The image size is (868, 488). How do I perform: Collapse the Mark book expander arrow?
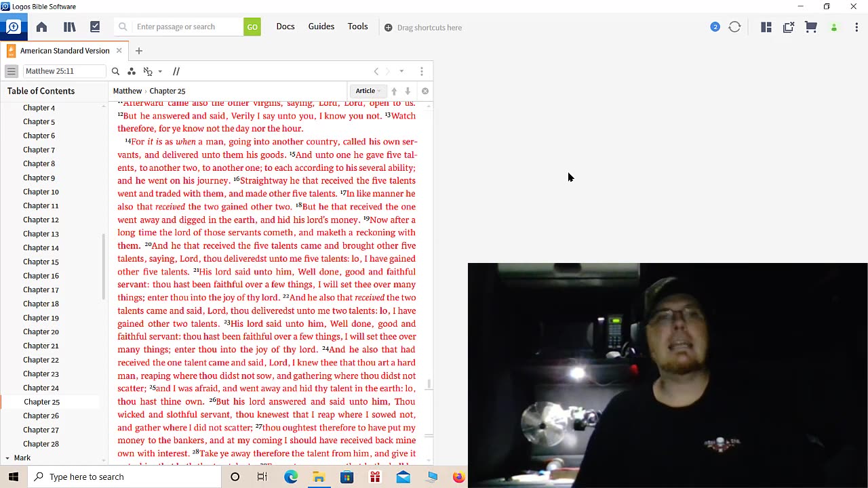tap(7, 458)
